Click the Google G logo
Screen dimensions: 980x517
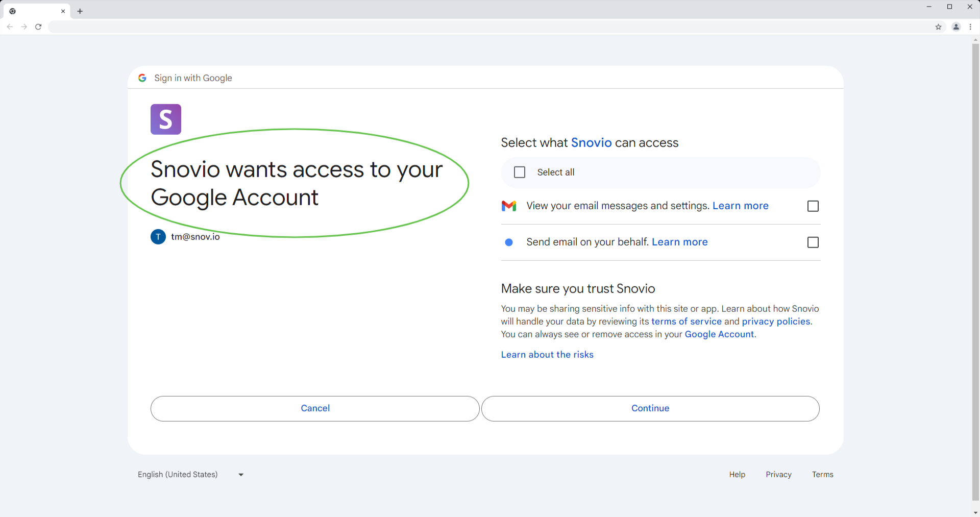click(142, 78)
